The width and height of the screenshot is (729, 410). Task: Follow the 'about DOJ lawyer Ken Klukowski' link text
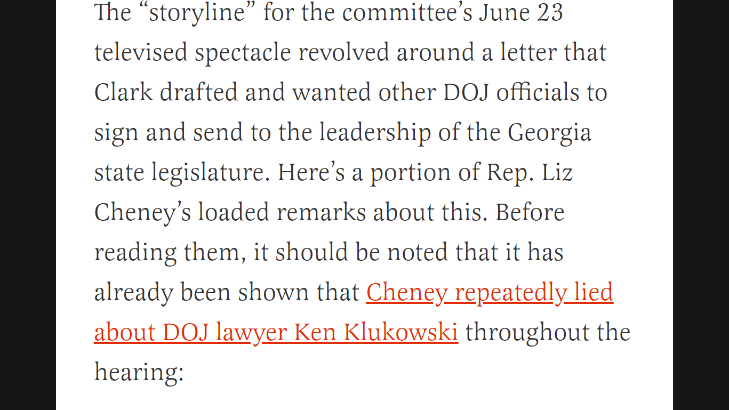(276, 333)
